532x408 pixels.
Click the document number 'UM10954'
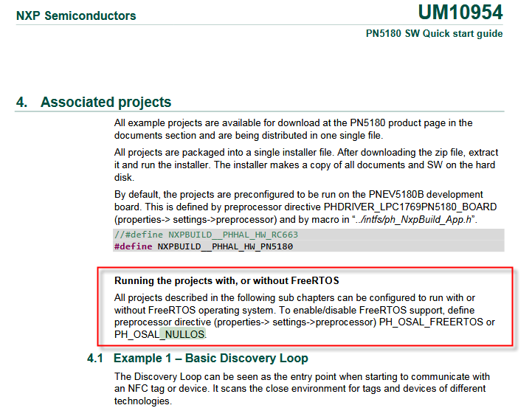[460, 13]
